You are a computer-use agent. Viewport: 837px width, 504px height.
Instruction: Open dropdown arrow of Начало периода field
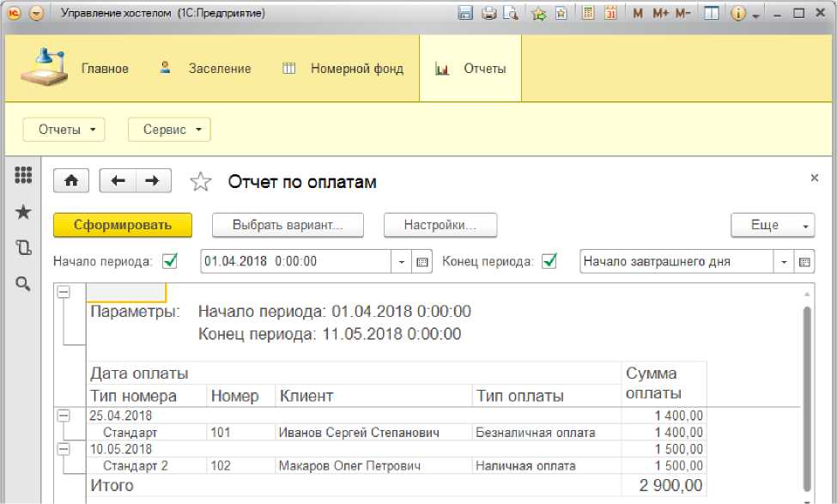[402, 262]
